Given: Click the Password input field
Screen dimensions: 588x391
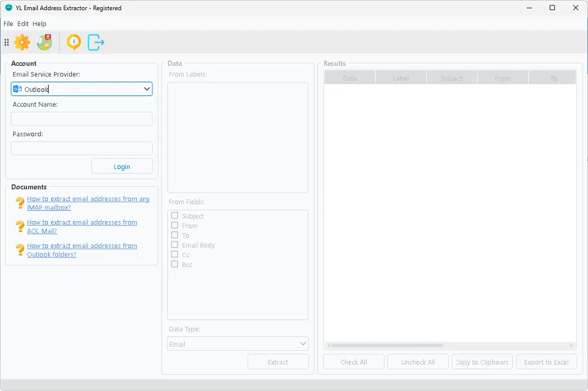Looking at the screenshot, I should point(82,148).
